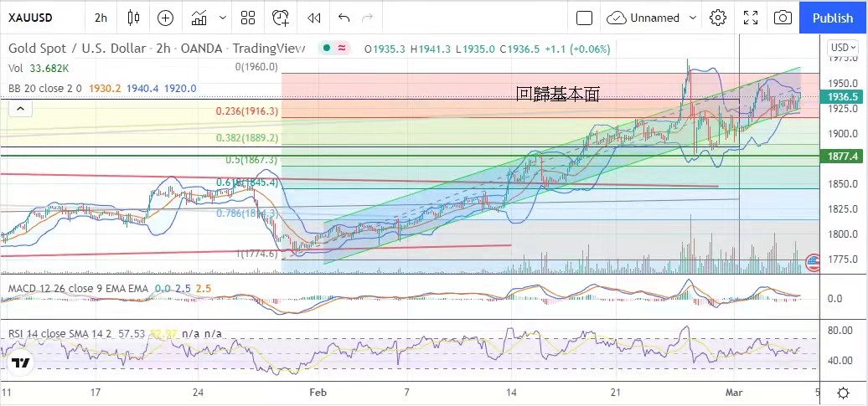
Task: Open the indicators and strategies icon
Action: pos(199,18)
